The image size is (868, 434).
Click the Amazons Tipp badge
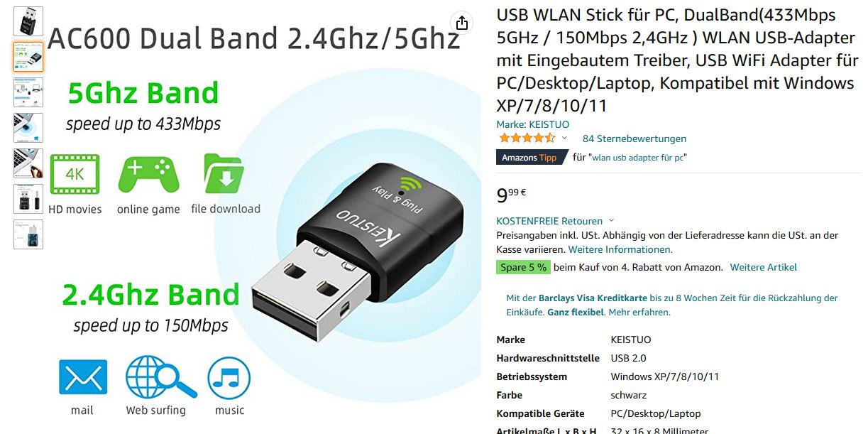pyautogui.click(x=531, y=158)
